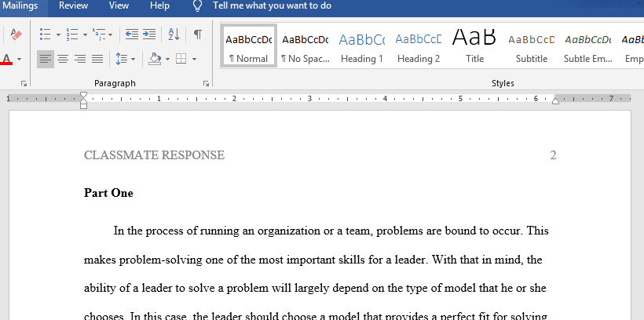Click the Tell me what you want to do box
This screenshot has height=320, width=644.
[272, 5]
